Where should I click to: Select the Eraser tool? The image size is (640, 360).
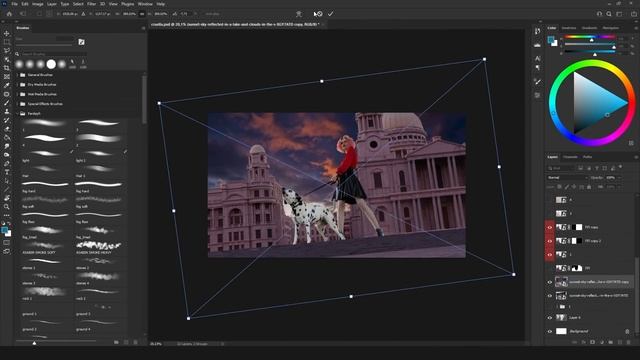point(7,129)
